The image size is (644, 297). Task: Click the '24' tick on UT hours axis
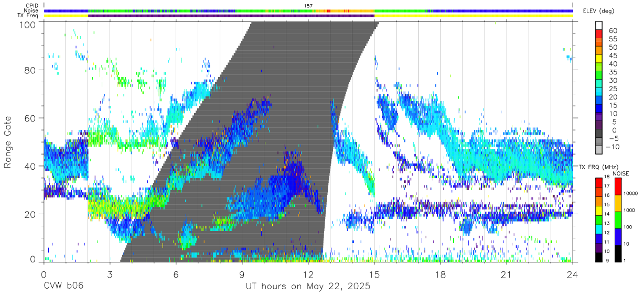click(572, 274)
